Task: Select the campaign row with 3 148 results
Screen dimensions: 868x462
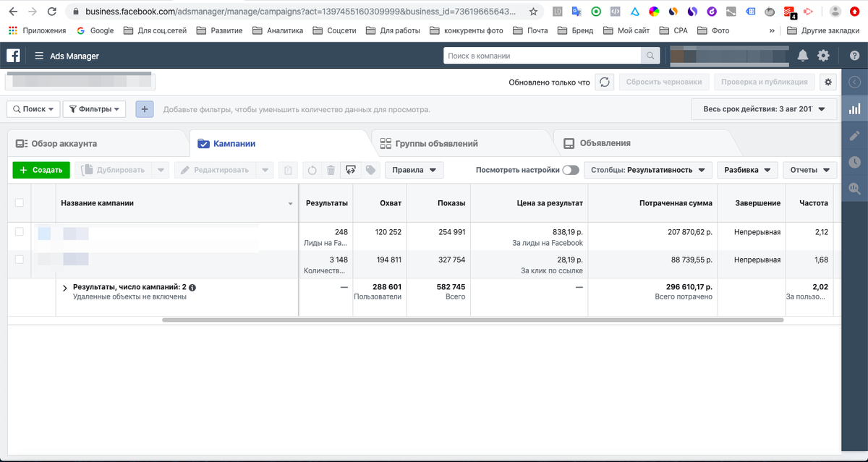Action: 20,259
